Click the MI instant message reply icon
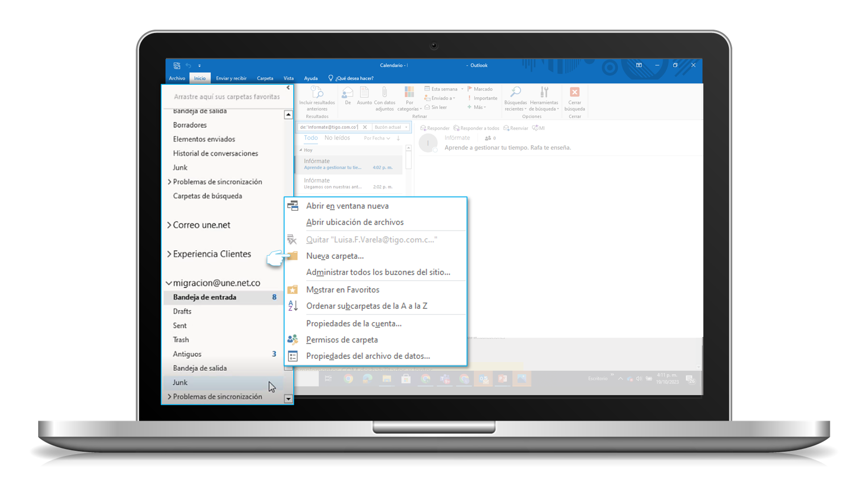 coord(538,128)
